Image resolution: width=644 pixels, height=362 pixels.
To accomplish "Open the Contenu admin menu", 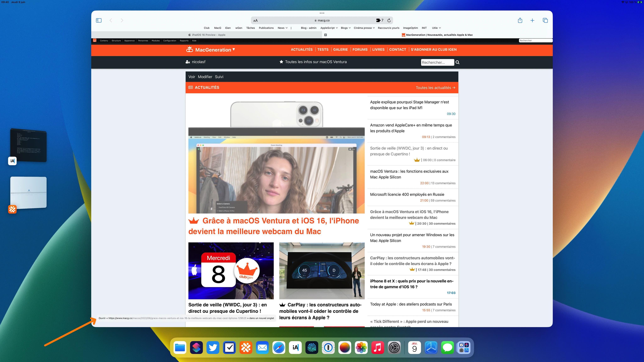I will 104,41.
